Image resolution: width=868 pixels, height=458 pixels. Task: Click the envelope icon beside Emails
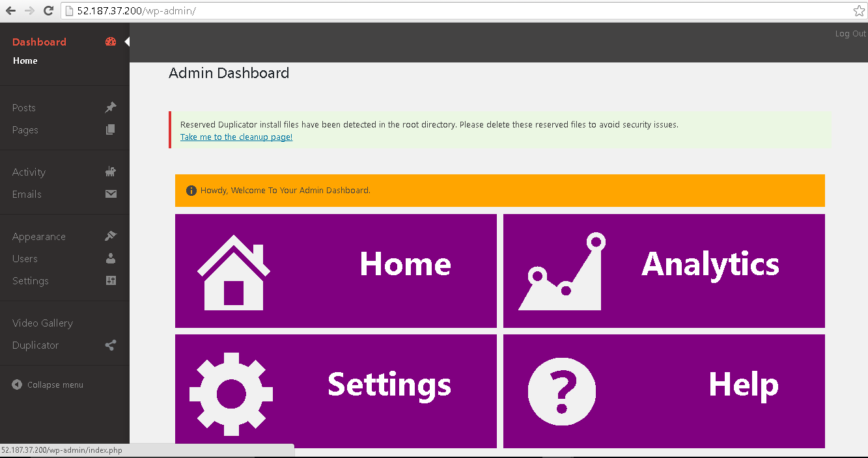click(111, 194)
